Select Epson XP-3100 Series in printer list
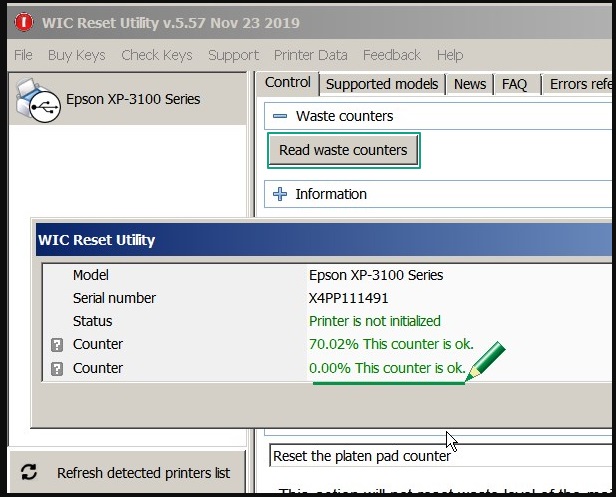This screenshot has width=616, height=497. click(x=128, y=99)
